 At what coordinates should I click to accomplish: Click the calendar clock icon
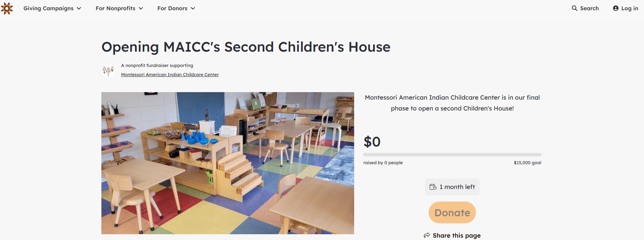tap(433, 187)
